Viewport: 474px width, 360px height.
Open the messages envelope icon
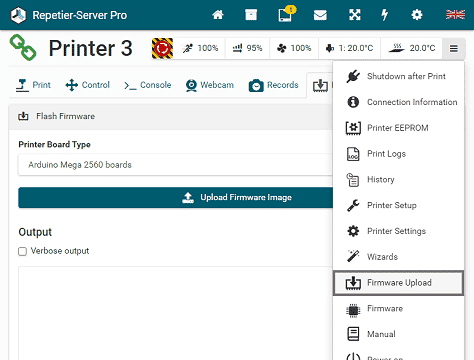coord(320,15)
